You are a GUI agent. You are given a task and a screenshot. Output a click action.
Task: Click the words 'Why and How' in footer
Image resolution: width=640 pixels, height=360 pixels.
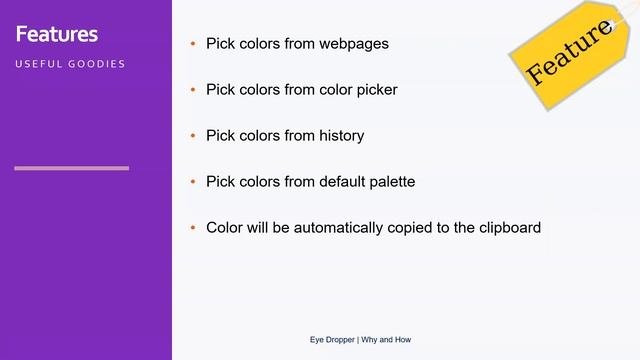[386, 340]
